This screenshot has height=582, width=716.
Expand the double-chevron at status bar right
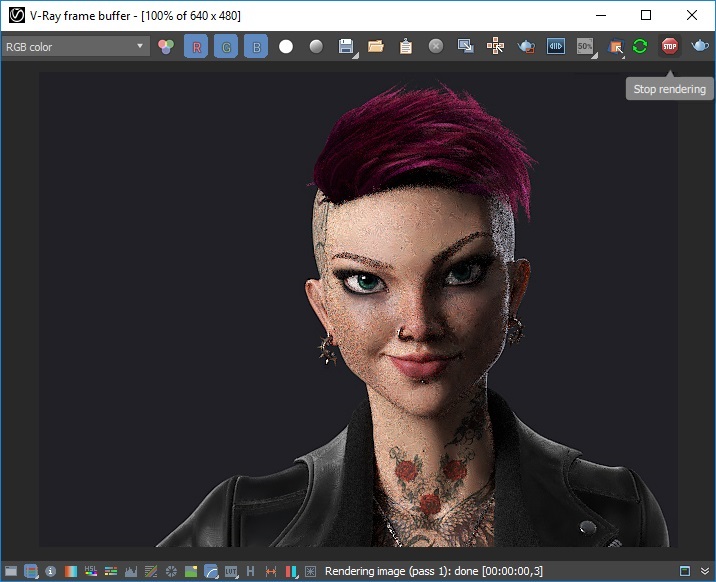click(705, 571)
